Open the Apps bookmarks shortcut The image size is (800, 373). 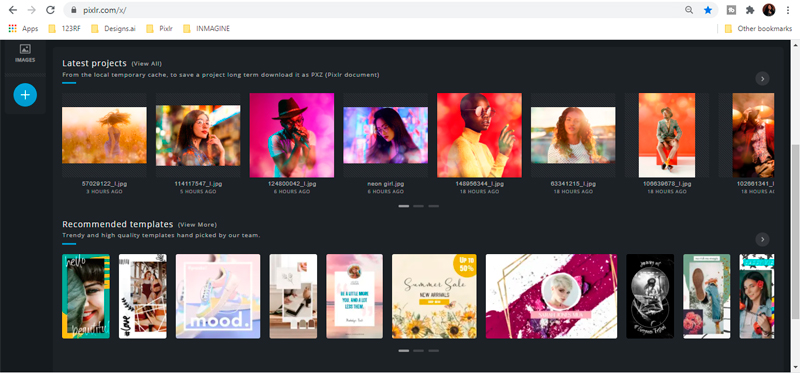(23, 29)
